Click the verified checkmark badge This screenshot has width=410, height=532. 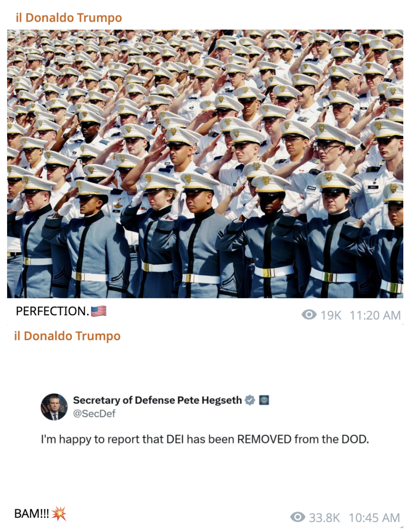click(x=250, y=400)
